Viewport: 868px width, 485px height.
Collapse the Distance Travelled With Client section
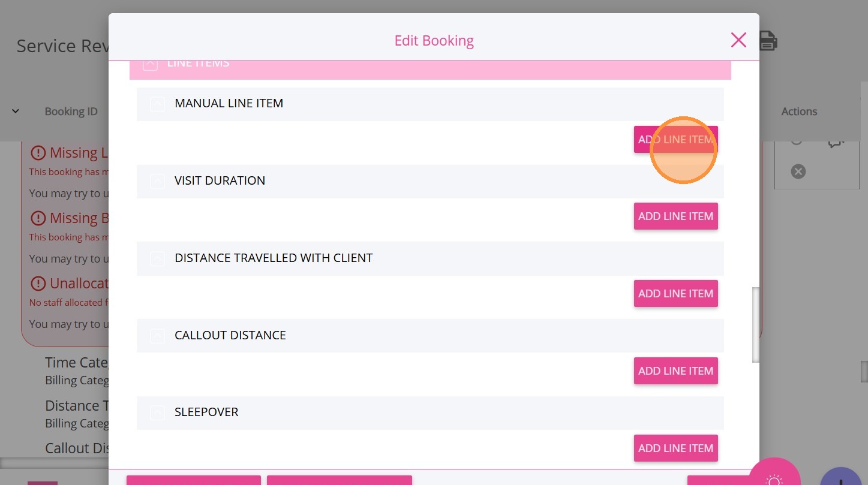157,258
